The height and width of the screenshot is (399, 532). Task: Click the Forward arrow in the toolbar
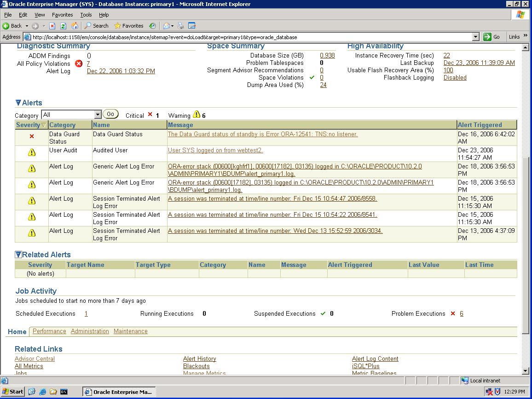click(35, 26)
